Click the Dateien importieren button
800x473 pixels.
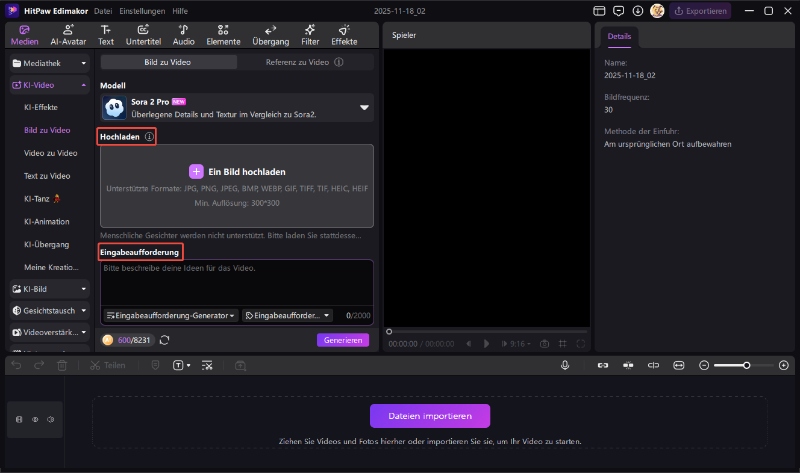pyautogui.click(x=430, y=416)
